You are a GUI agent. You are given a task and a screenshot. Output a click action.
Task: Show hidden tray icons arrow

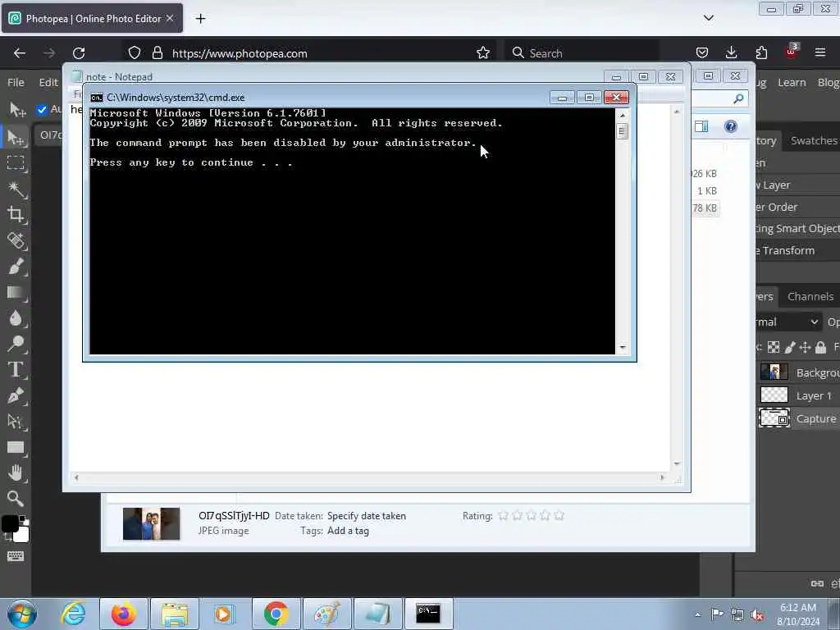(697, 614)
